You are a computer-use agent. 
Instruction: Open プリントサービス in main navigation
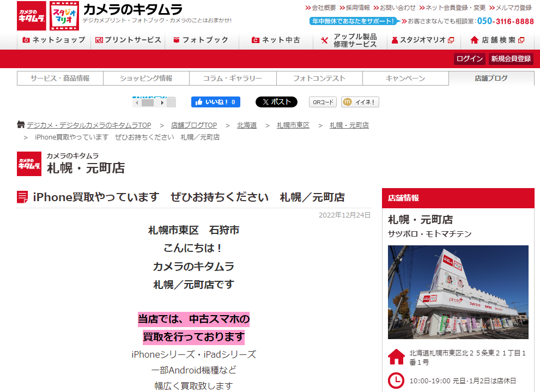(128, 40)
